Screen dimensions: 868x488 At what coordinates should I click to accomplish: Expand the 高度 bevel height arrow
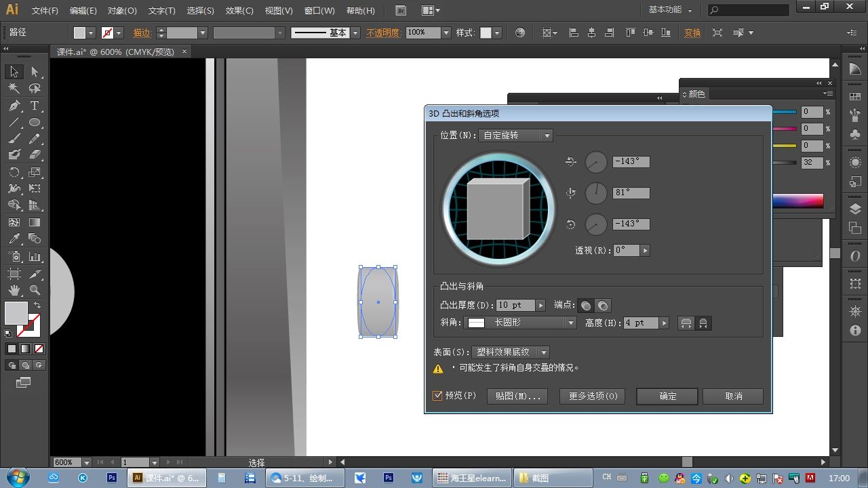(x=665, y=323)
